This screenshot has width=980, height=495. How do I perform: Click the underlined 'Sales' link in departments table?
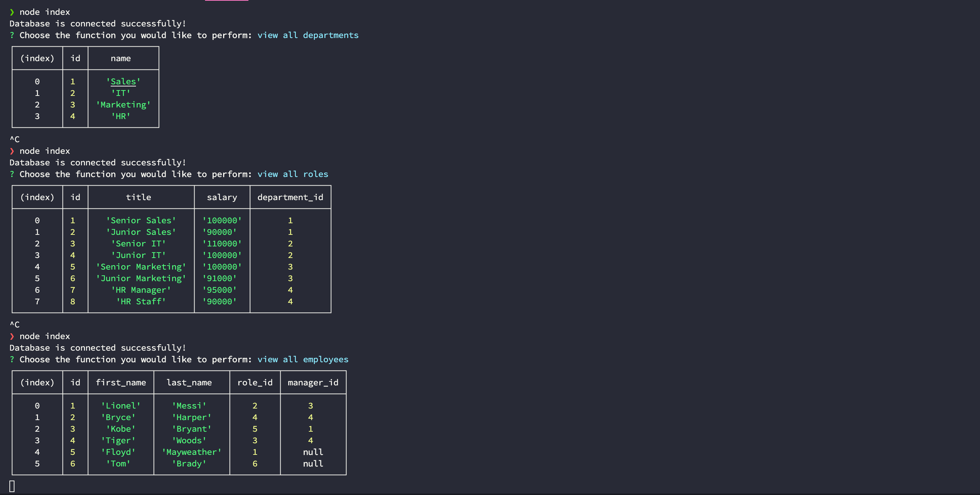pyautogui.click(x=123, y=81)
